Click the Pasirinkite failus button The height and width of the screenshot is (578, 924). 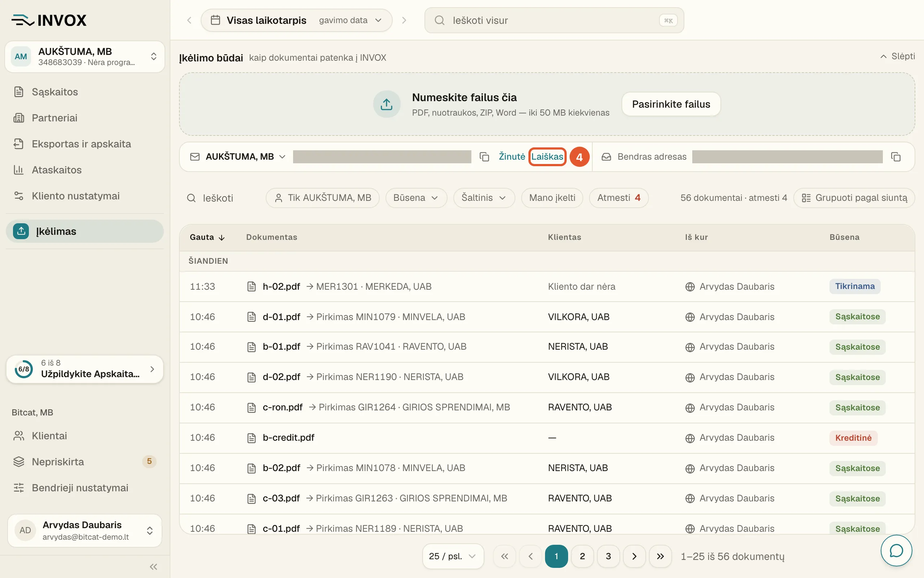coord(671,104)
